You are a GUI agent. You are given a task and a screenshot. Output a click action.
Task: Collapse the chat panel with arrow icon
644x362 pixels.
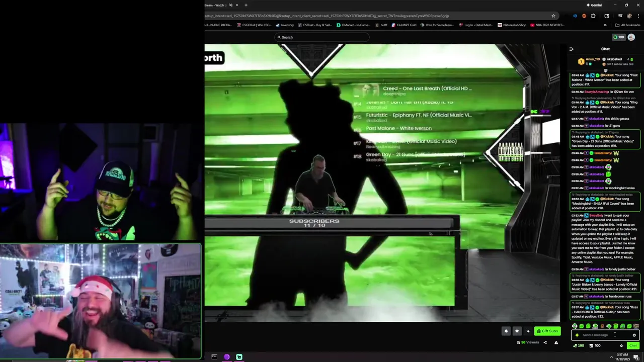tap(571, 49)
